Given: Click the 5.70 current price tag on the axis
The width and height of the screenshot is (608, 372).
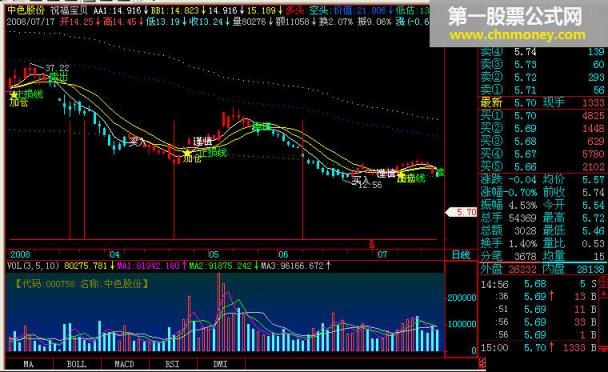Looking at the screenshot, I should (x=462, y=212).
